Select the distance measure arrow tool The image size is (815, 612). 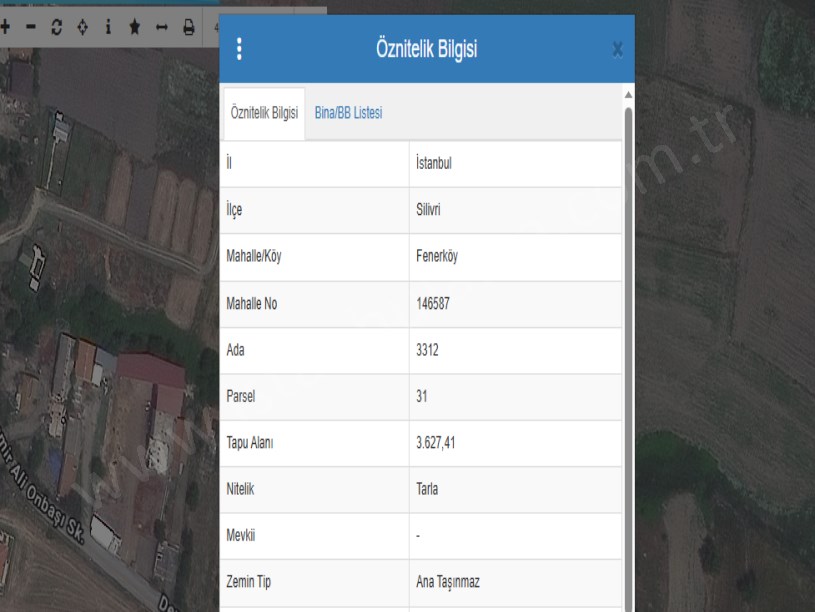point(160,27)
